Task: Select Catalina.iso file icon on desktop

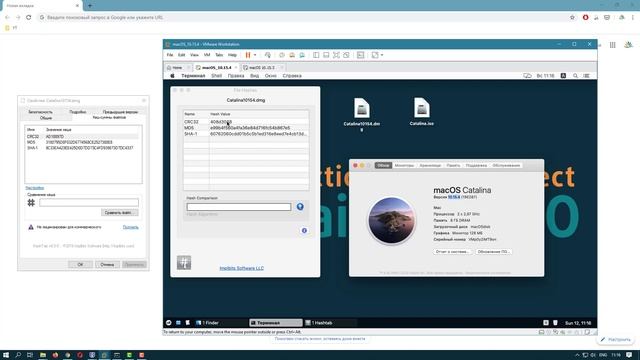Action: [x=422, y=108]
